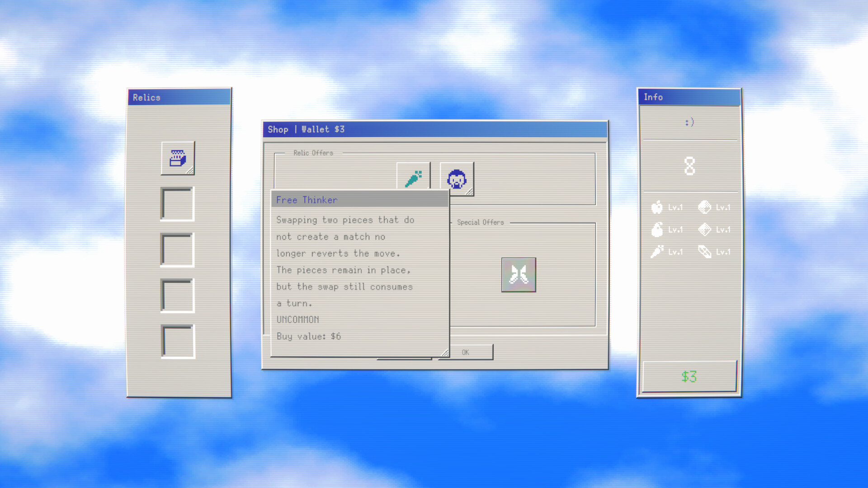Click the pear piece icon in Info
The height and width of the screenshot is (488, 868).
click(657, 230)
